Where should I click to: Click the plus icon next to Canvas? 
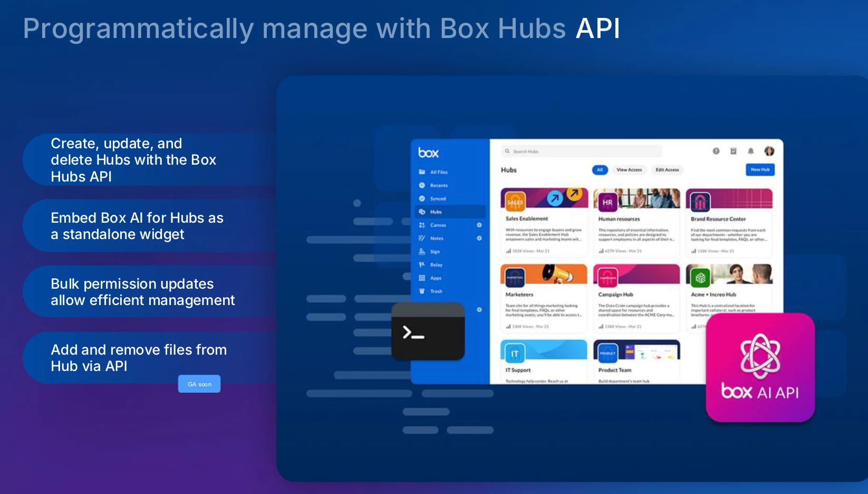pyautogui.click(x=479, y=225)
